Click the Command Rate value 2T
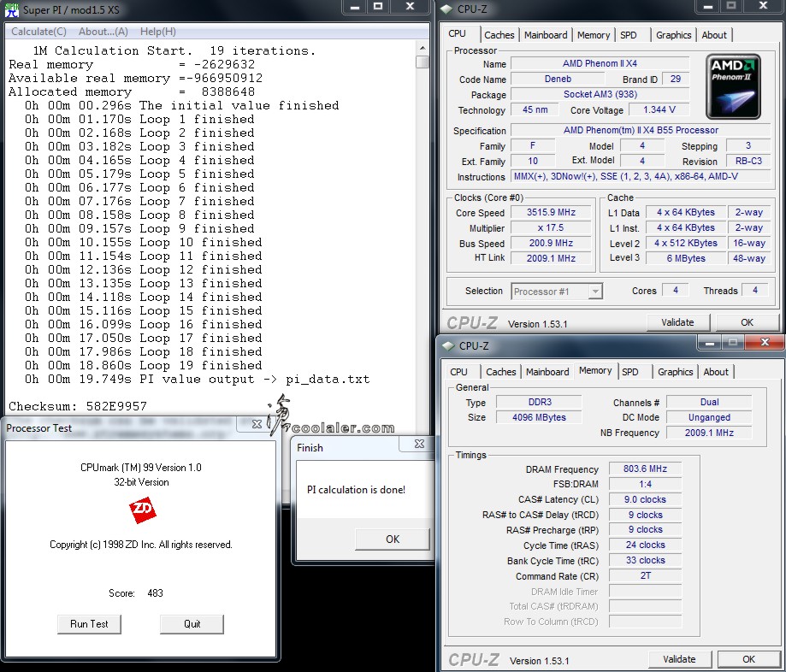This screenshot has width=786, height=672. (645, 575)
